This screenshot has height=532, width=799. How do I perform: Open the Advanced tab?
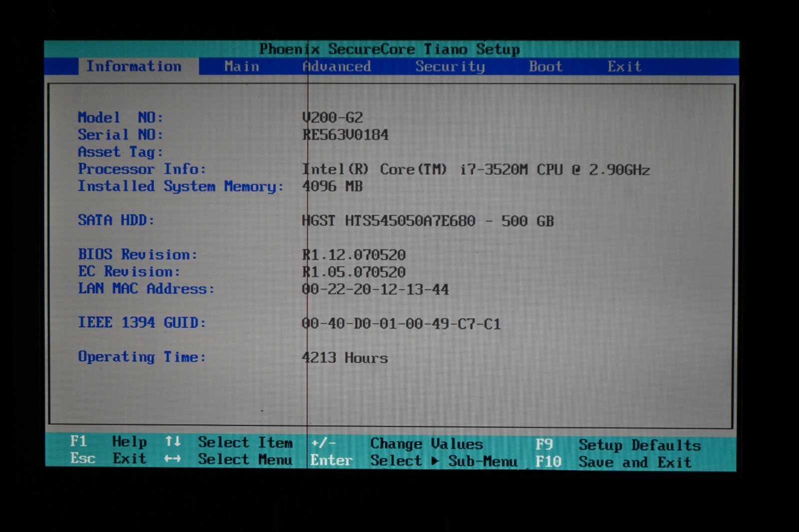pyautogui.click(x=337, y=66)
